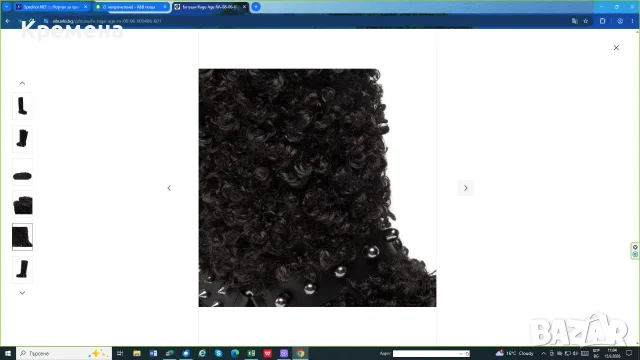Viewport: 640px width, 360px height.
Task: Click the taskbar search box
Action: [64, 353]
